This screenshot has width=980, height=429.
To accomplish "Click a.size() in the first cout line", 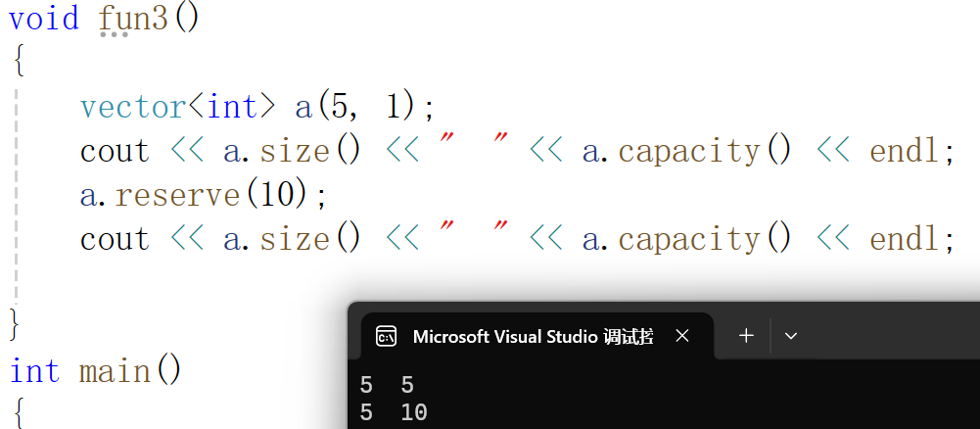I will coord(292,151).
